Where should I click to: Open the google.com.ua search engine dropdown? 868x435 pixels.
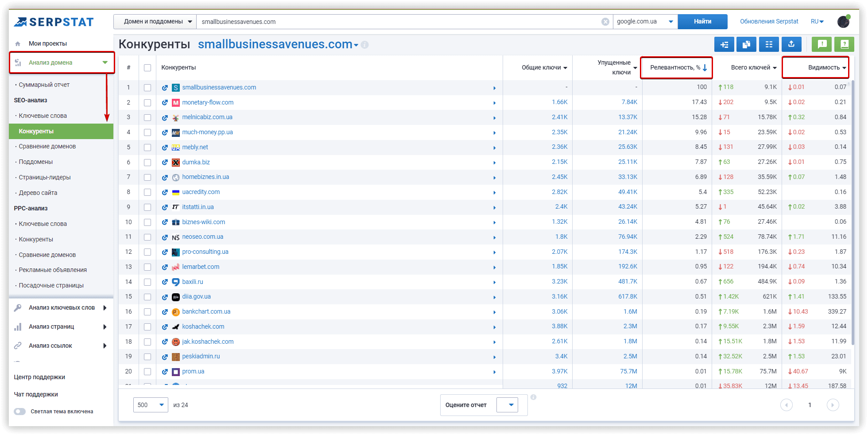[x=645, y=22]
